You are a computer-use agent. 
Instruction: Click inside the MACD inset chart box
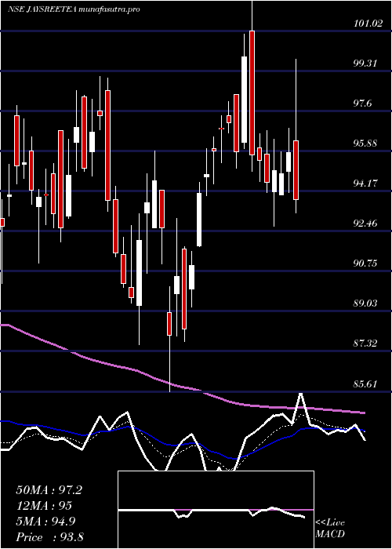[x=216, y=510]
